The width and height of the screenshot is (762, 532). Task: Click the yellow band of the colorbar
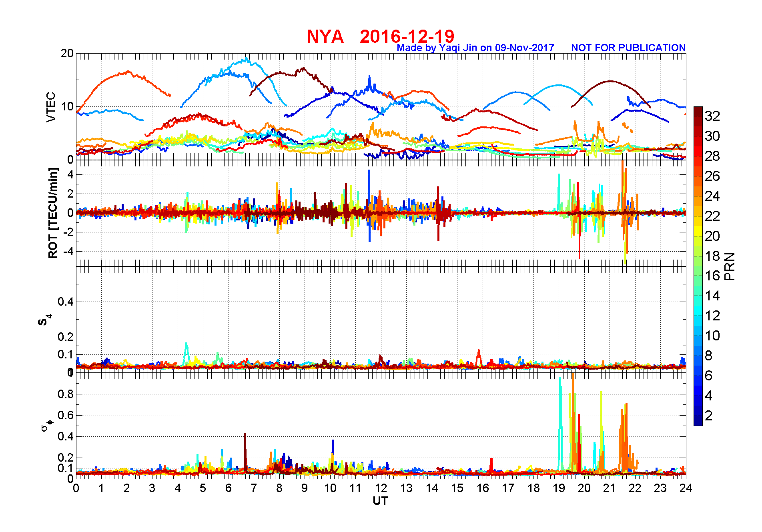point(698,231)
